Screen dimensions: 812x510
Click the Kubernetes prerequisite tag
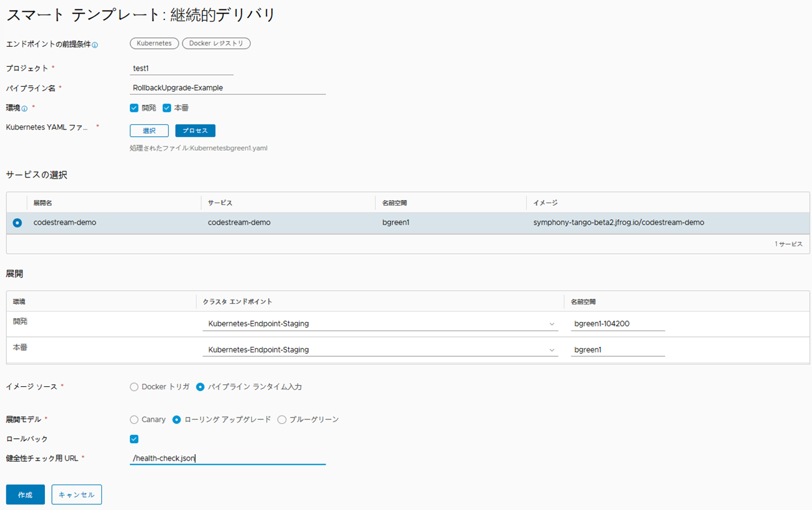tap(154, 43)
